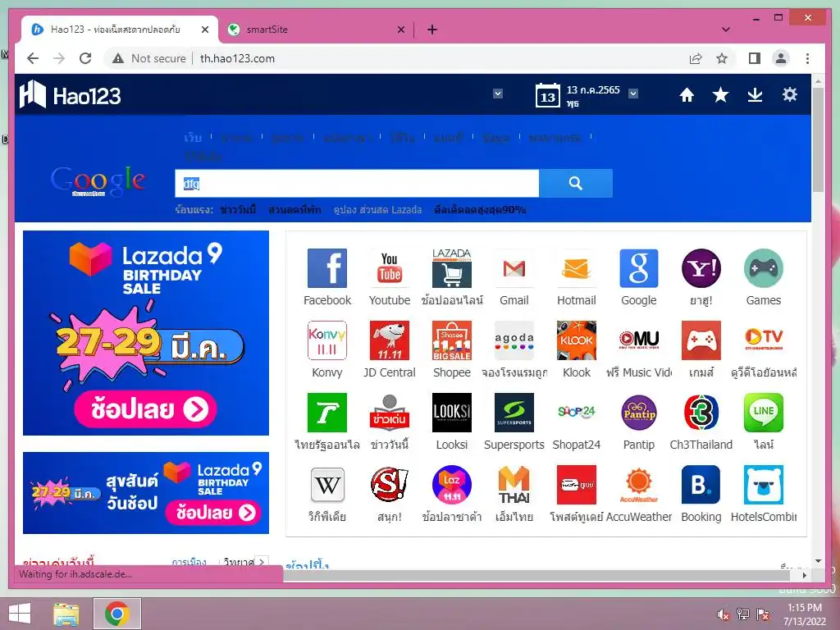
Task: Open the Wikipedia shortcut icon
Action: [x=326, y=485]
